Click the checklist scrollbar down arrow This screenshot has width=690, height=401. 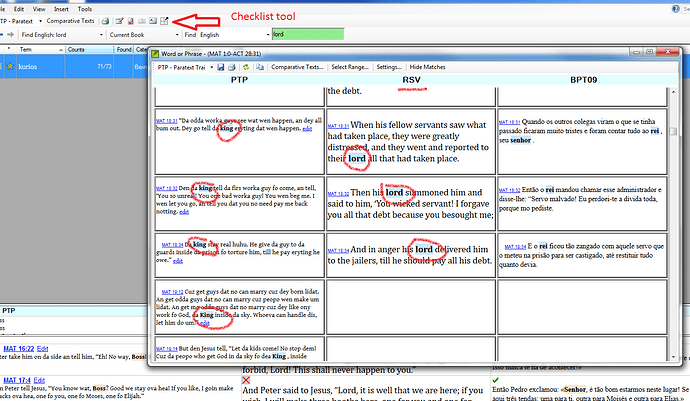tap(673, 357)
